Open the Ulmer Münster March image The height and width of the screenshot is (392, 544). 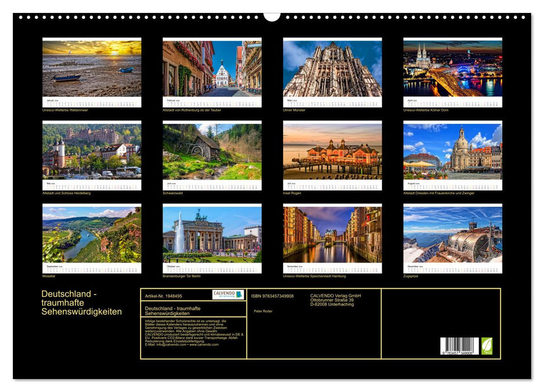[332, 68]
